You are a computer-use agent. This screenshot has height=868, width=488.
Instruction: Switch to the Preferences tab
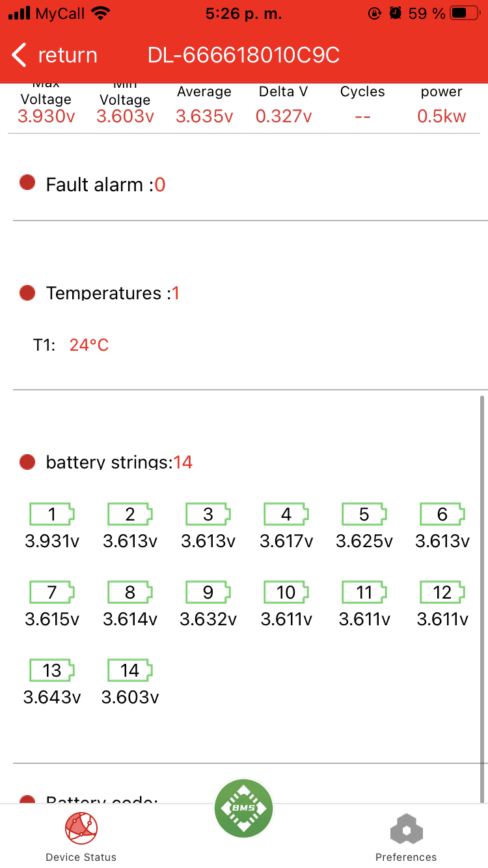tap(406, 837)
